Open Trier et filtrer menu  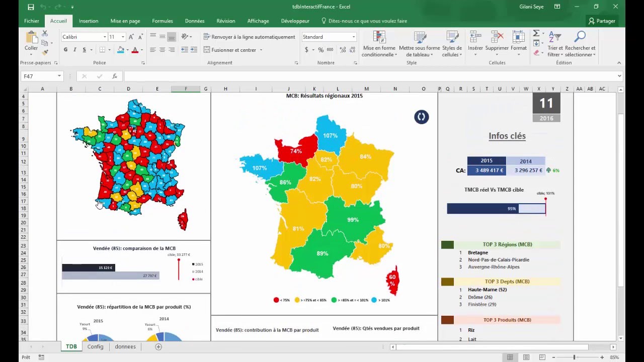coord(555,44)
